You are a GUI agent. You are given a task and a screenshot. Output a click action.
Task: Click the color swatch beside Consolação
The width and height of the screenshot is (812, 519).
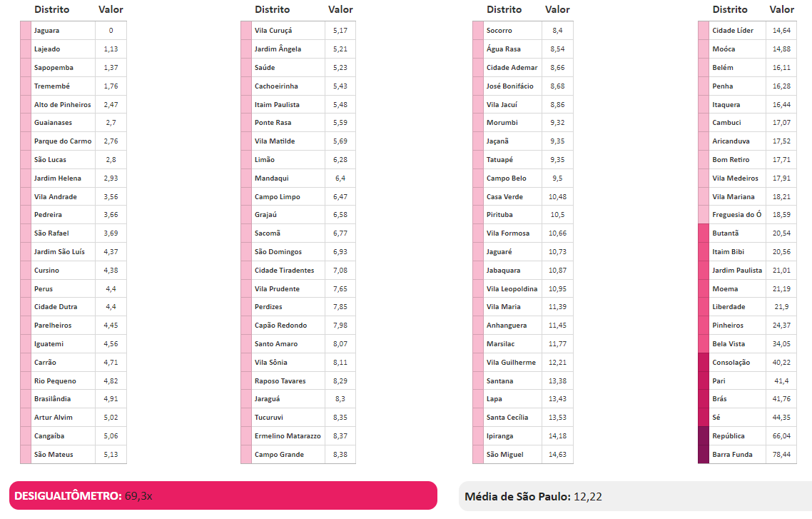703,363
